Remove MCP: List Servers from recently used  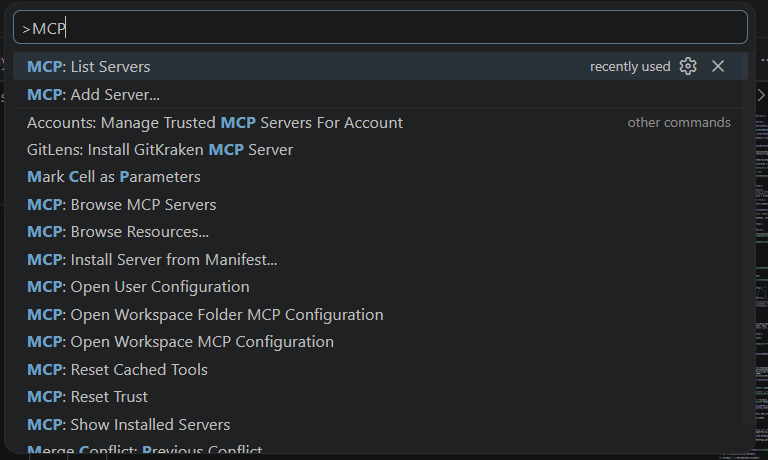coord(718,66)
